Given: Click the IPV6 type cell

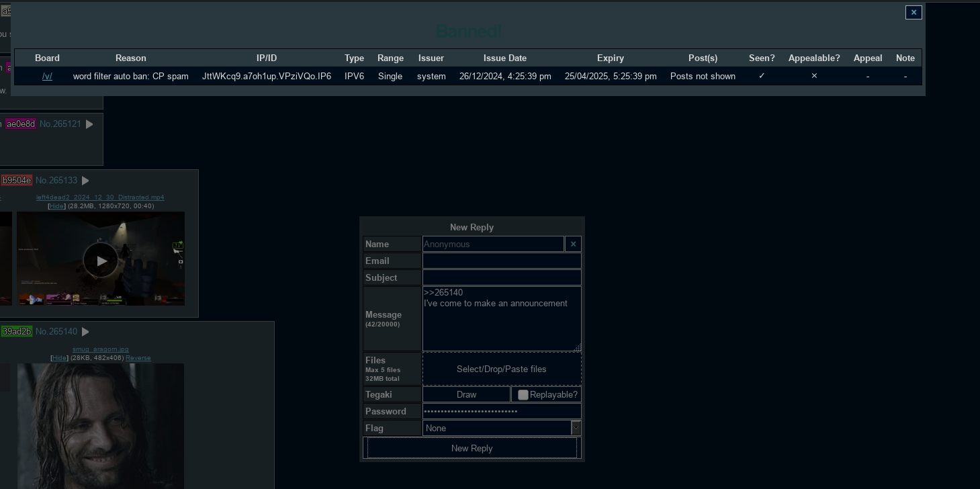Looking at the screenshot, I should click(x=354, y=76).
